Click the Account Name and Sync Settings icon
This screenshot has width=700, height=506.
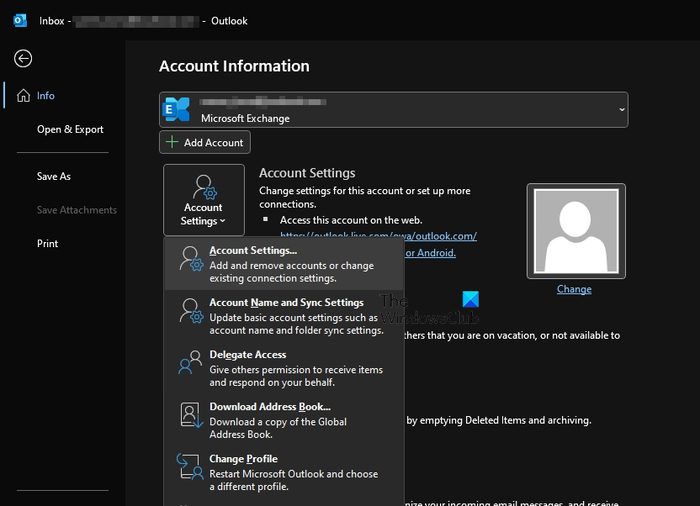coord(189,311)
